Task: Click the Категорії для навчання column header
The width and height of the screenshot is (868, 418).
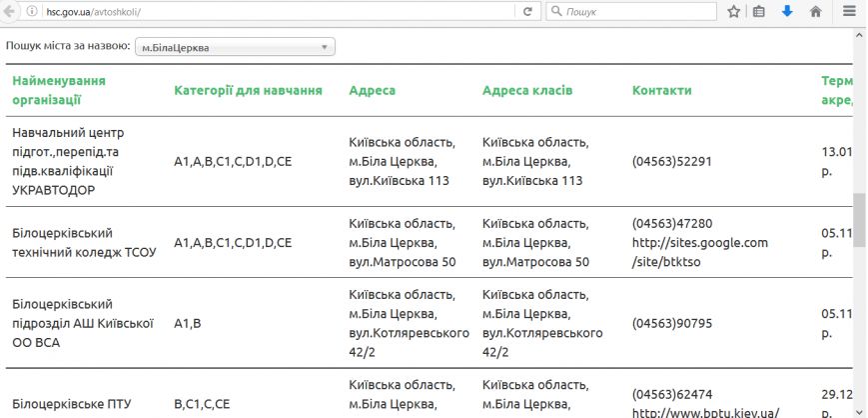Action: [248, 90]
